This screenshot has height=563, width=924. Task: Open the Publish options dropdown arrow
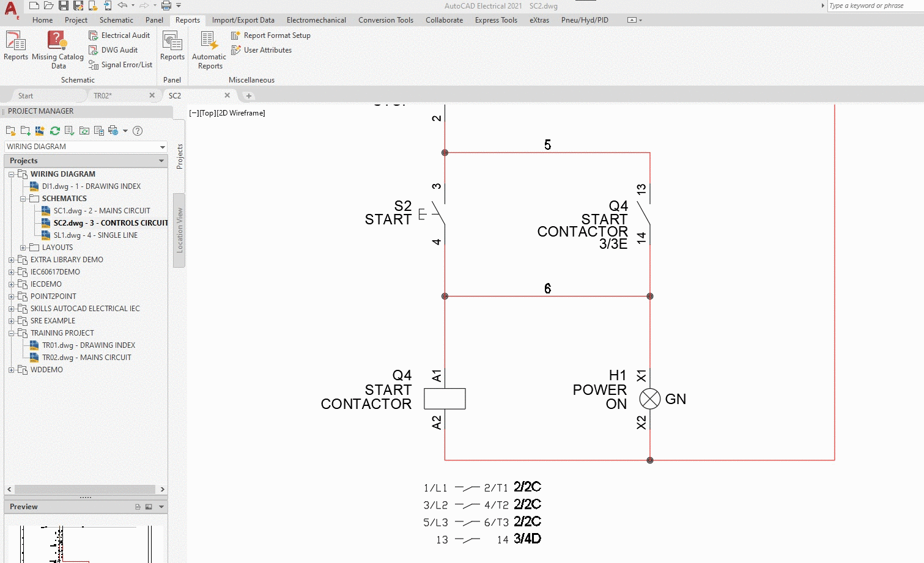point(125,131)
